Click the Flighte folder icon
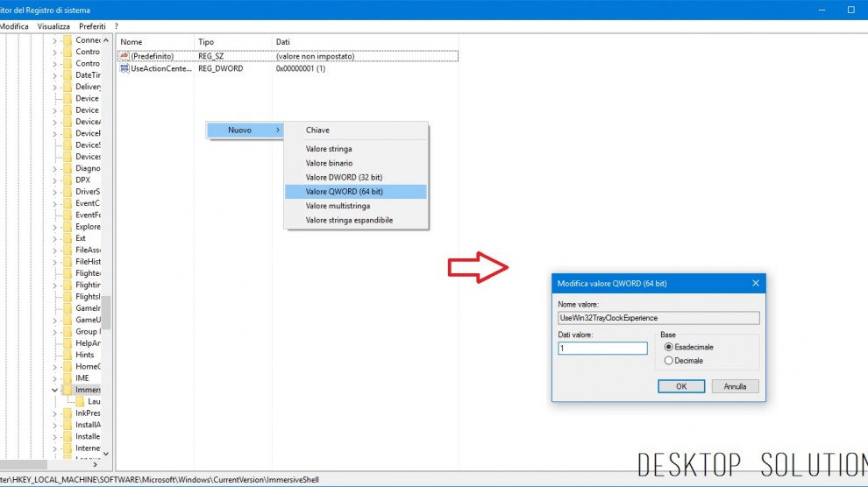868x487 pixels. (68, 273)
